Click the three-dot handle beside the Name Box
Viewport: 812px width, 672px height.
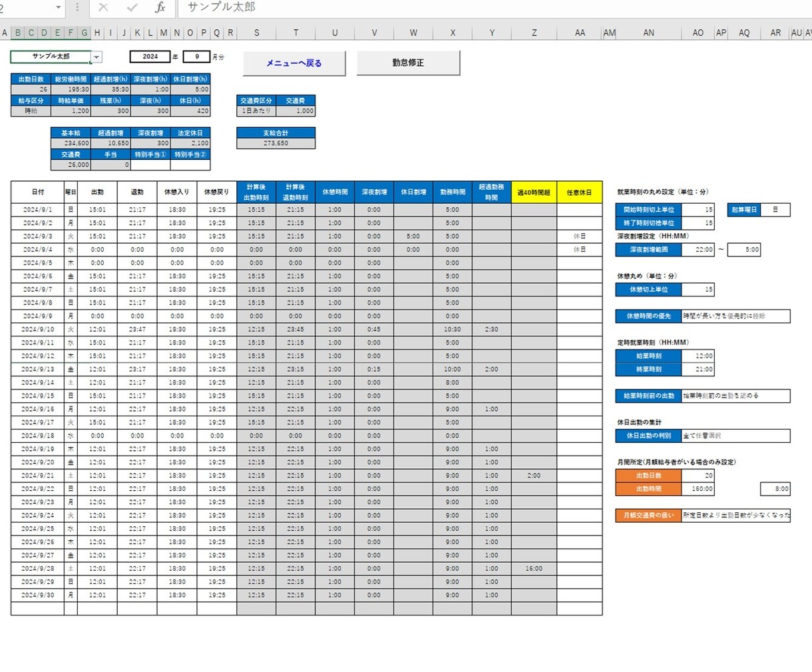pos(77,7)
